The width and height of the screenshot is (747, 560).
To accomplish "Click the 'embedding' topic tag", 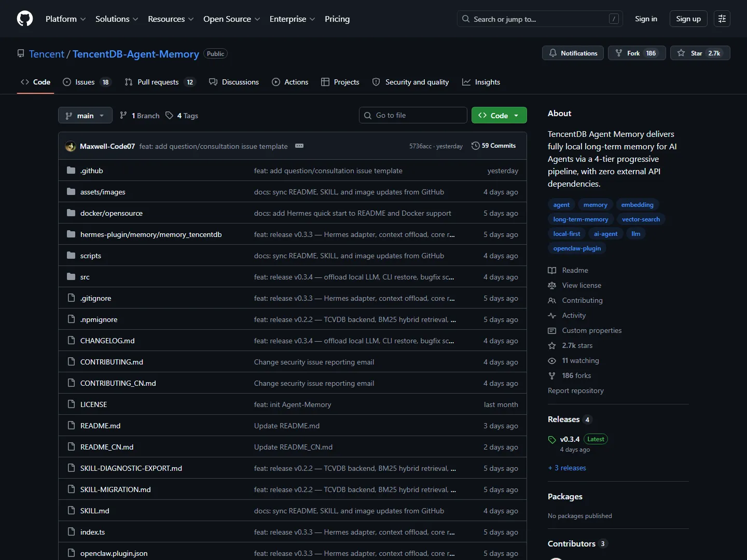I will 637,205.
